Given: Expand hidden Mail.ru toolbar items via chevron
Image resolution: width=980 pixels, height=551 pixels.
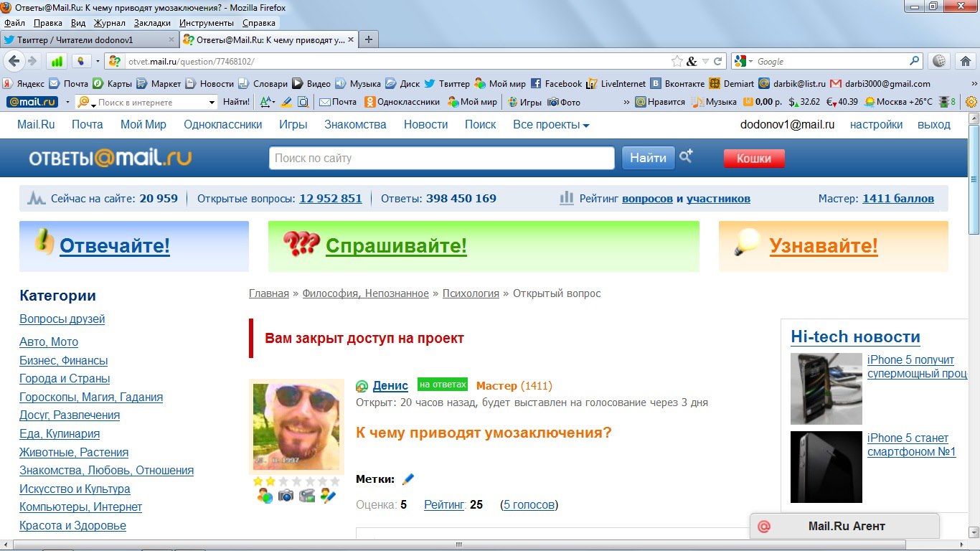Looking at the screenshot, I should coord(627,102).
